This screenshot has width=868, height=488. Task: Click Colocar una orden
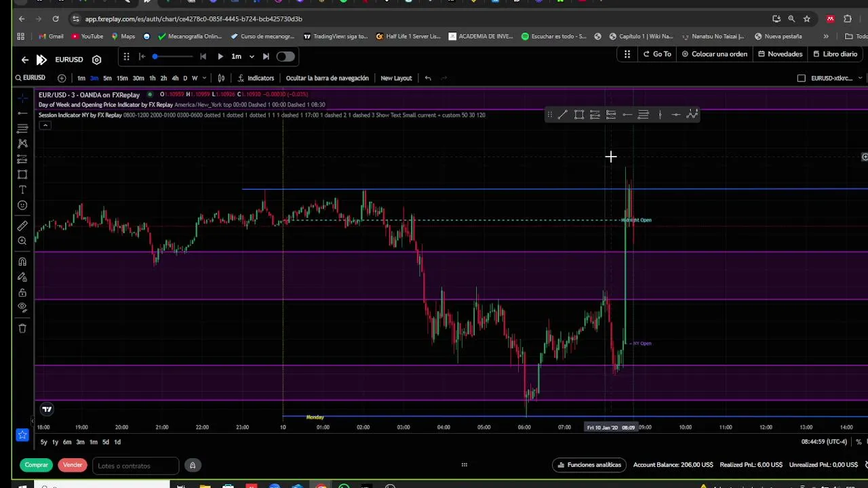click(715, 54)
